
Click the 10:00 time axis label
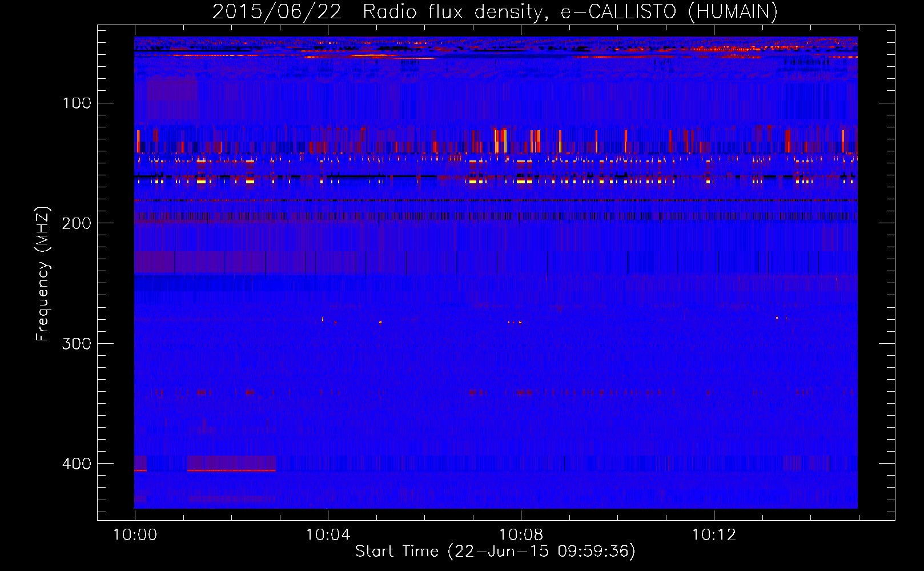point(135,535)
